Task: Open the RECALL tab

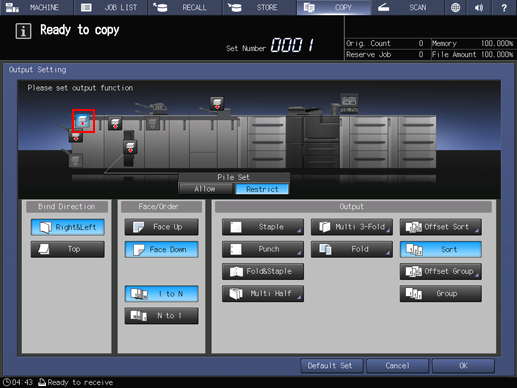Action: (185, 7)
